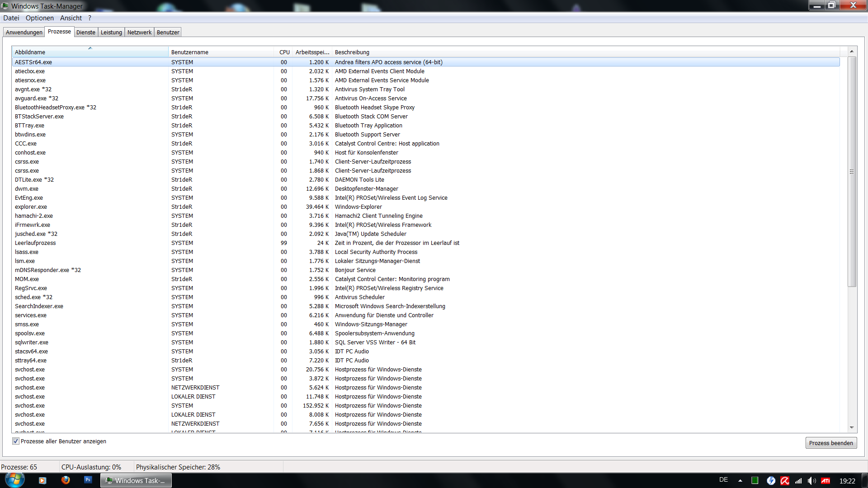
Task: Switch to the Netzwerk tab
Action: [139, 32]
